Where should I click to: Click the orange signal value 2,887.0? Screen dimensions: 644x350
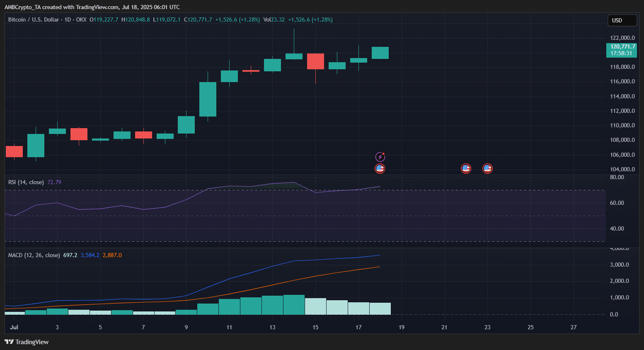click(x=112, y=255)
